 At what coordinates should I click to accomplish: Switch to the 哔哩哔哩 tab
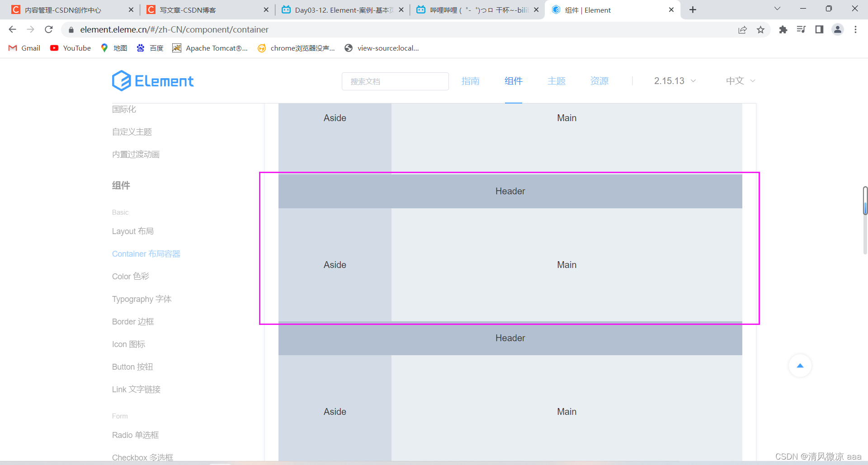coord(478,10)
